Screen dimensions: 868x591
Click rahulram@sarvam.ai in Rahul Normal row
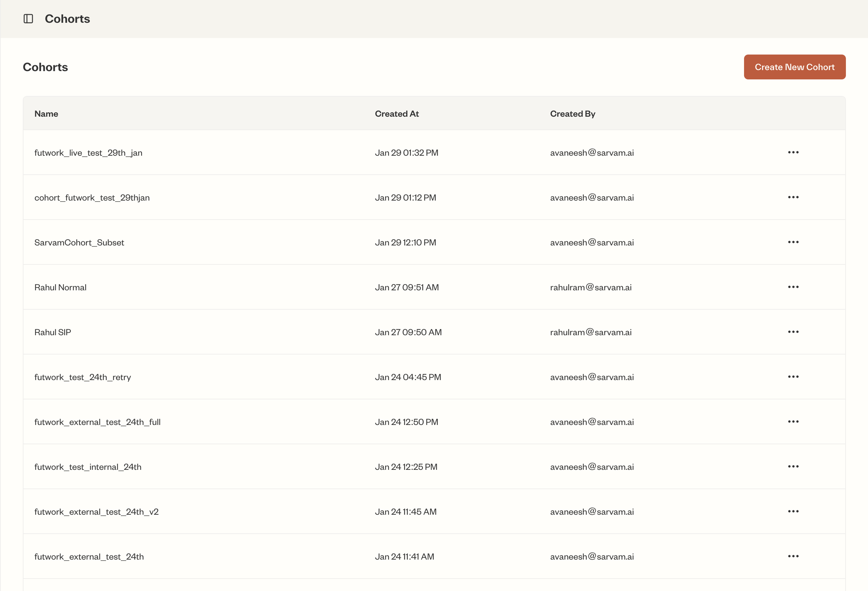(590, 287)
